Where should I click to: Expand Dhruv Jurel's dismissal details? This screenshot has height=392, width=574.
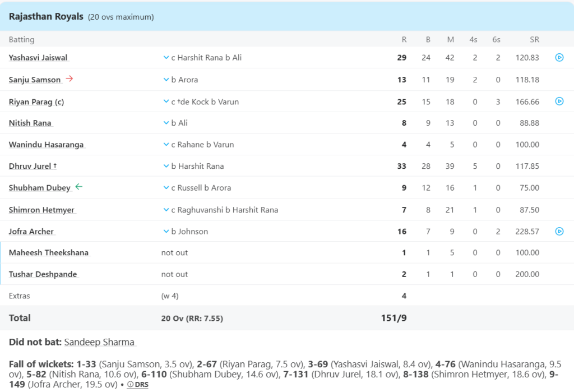pyautogui.click(x=166, y=166)
